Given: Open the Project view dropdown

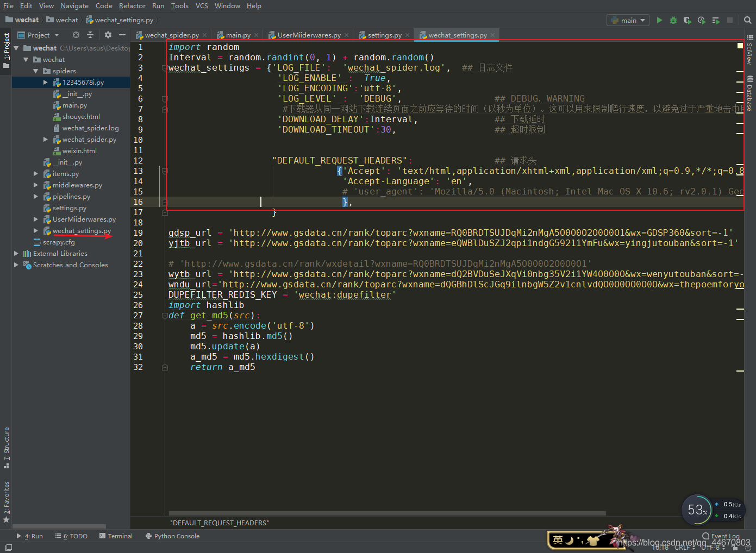Looking at the screenshot, I should [x=38, y=35].
